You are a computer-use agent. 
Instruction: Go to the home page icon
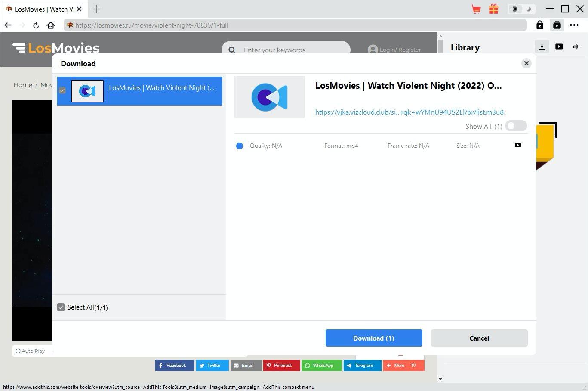[x=51, y=25]
